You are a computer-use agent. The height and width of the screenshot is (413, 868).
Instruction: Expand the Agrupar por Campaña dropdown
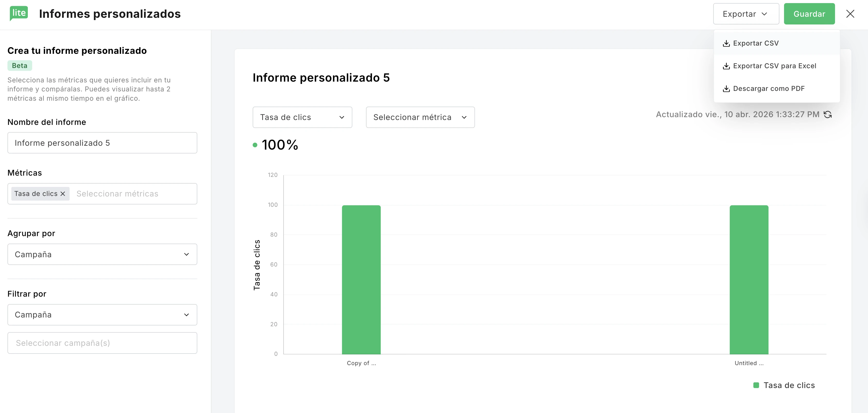(x=102, y=254)
